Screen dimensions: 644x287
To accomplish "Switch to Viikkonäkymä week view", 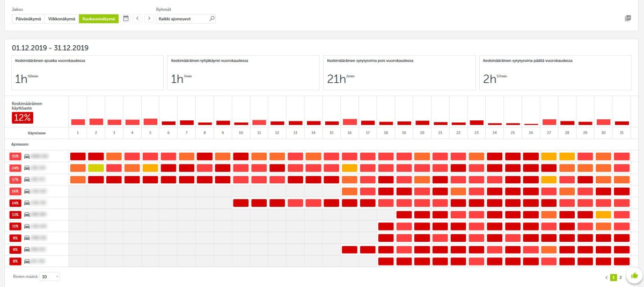I will pyautogui.click(x=61, y=19).
